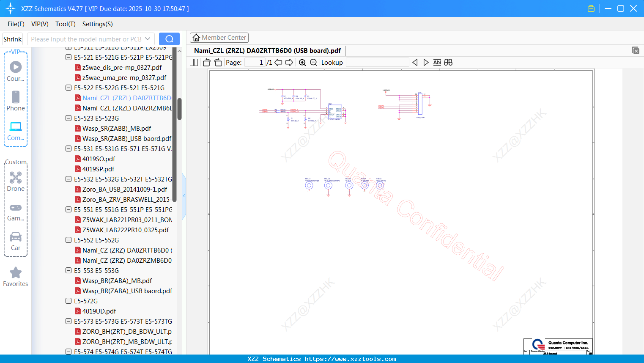Open z5wae_dis_pre-mp_0327.pdf

[x=122, y=67]
